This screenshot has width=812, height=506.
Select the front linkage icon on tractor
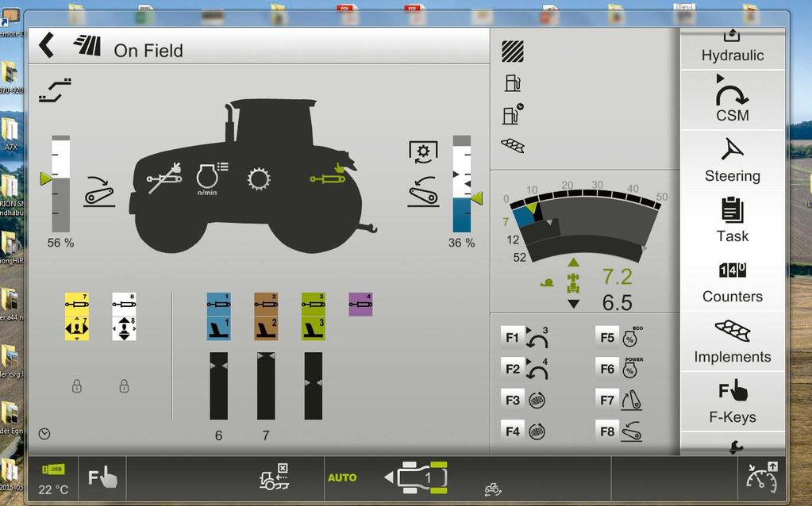(164, 178)
